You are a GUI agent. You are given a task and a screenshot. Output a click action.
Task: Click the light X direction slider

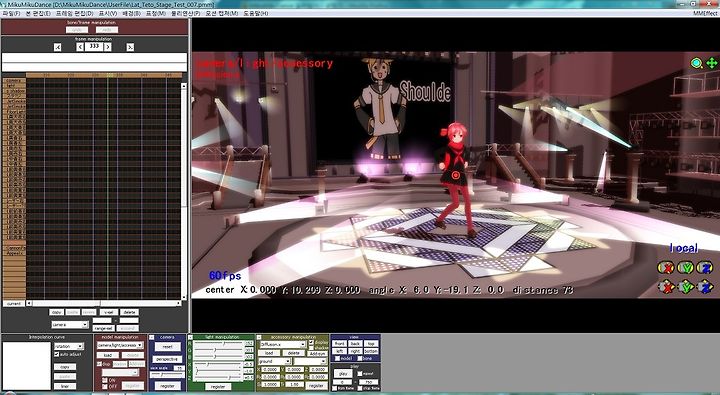point(218,365)
